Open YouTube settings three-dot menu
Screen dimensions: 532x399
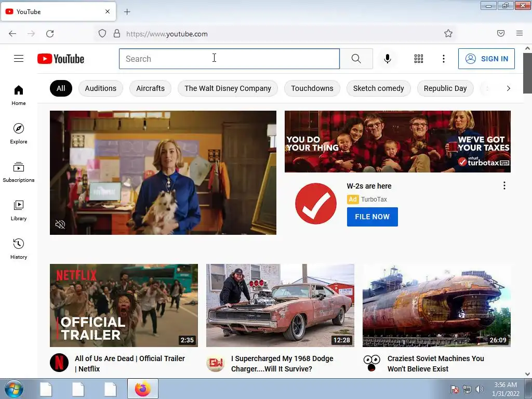click(444, 59)
